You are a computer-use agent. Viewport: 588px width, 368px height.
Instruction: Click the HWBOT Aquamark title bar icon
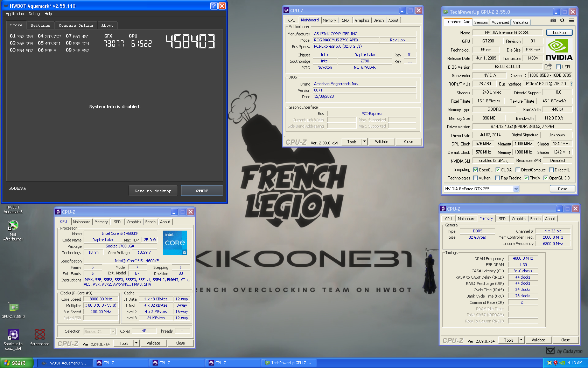[6, 6]
